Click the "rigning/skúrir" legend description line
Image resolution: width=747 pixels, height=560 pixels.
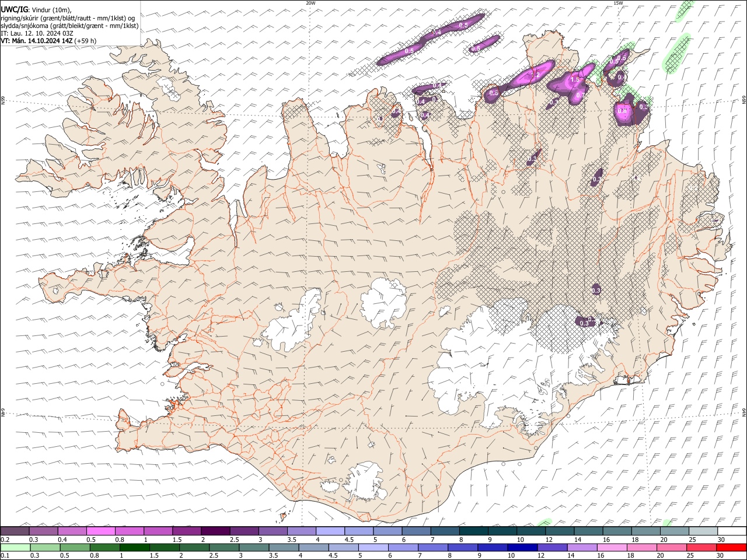[x=68, y=18]
